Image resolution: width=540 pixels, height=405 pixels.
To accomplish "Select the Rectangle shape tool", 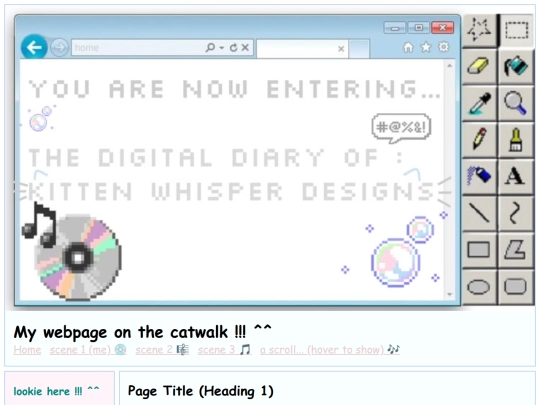I will [479, 250].
